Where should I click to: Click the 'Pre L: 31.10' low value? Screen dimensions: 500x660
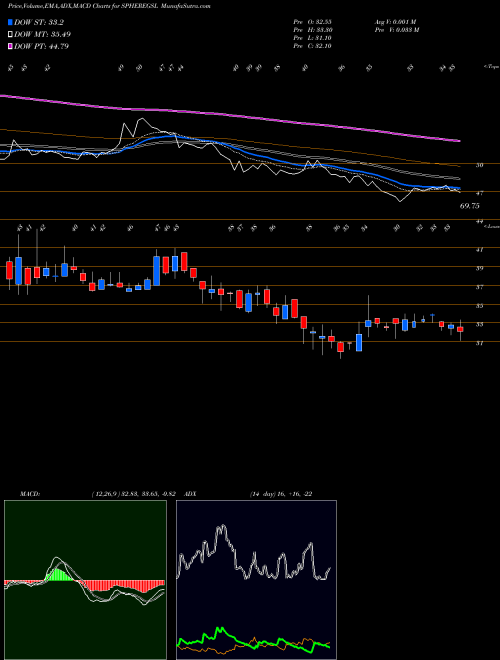(313, 38)
